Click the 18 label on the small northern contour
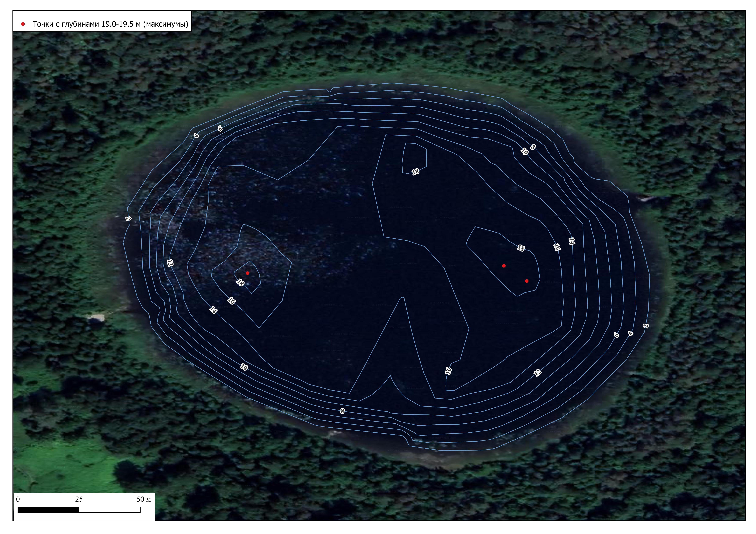Viewport: 756px width, 534px height. pyautogui.click(x=415, y=172)
